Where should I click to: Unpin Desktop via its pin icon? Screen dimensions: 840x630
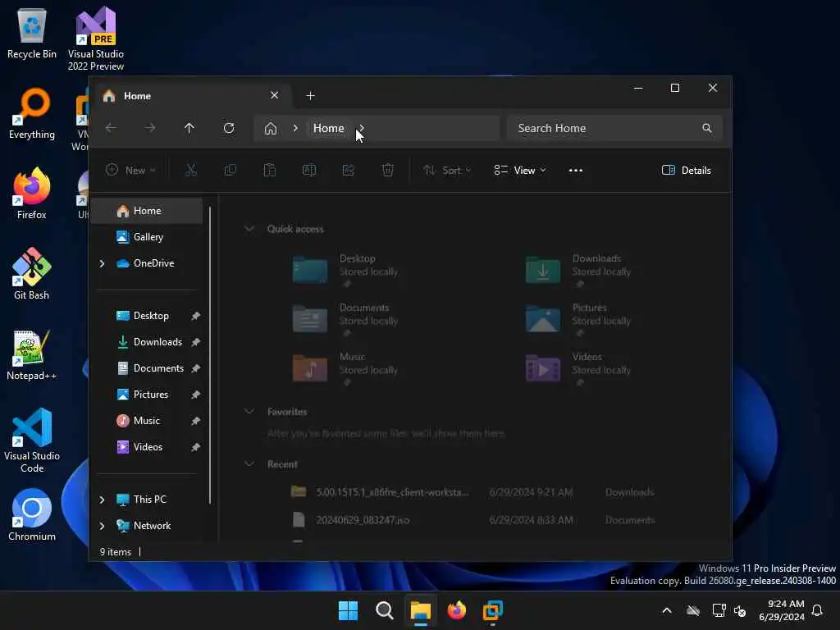(195, 316)
